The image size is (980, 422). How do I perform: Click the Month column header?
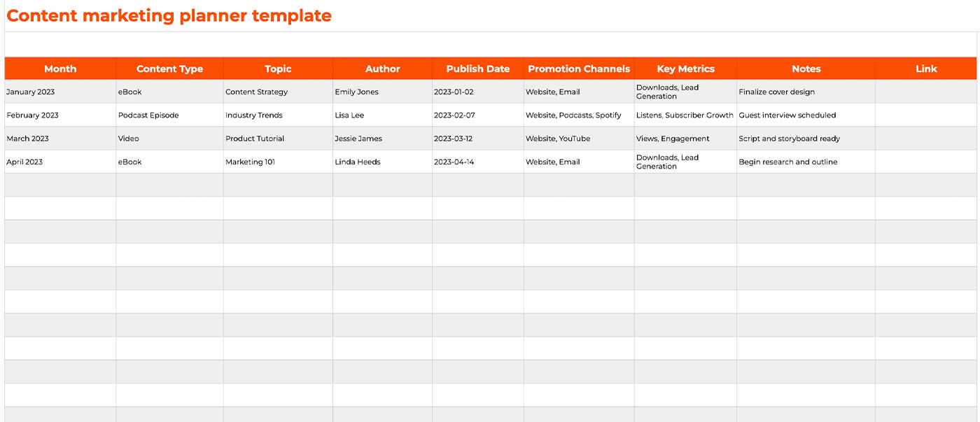click(60, 69)
